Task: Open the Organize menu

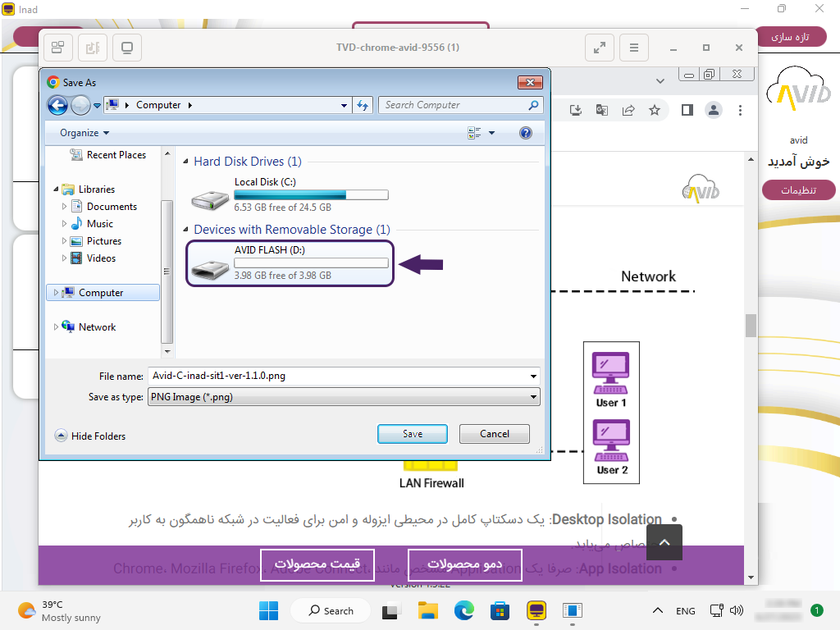Action: 84,133
